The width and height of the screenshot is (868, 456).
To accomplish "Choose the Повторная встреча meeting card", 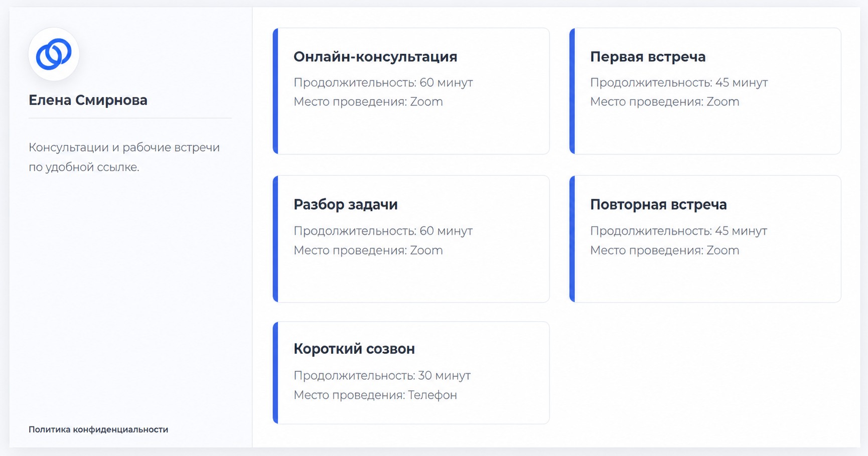I will [x=705, y=239].
